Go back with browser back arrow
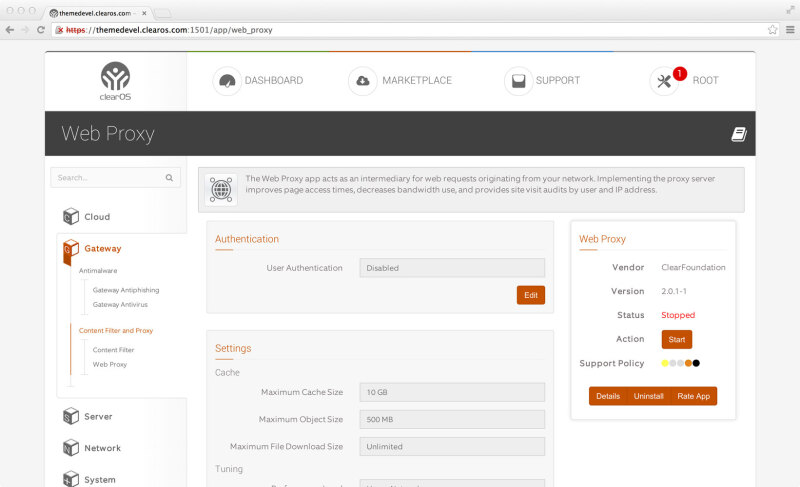The image size is (800, 487). (x=10, y=30)
